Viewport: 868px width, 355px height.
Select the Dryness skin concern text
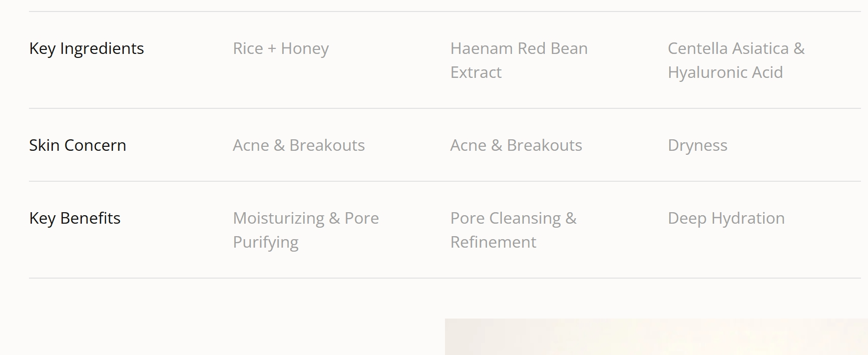tap(697, 145)
